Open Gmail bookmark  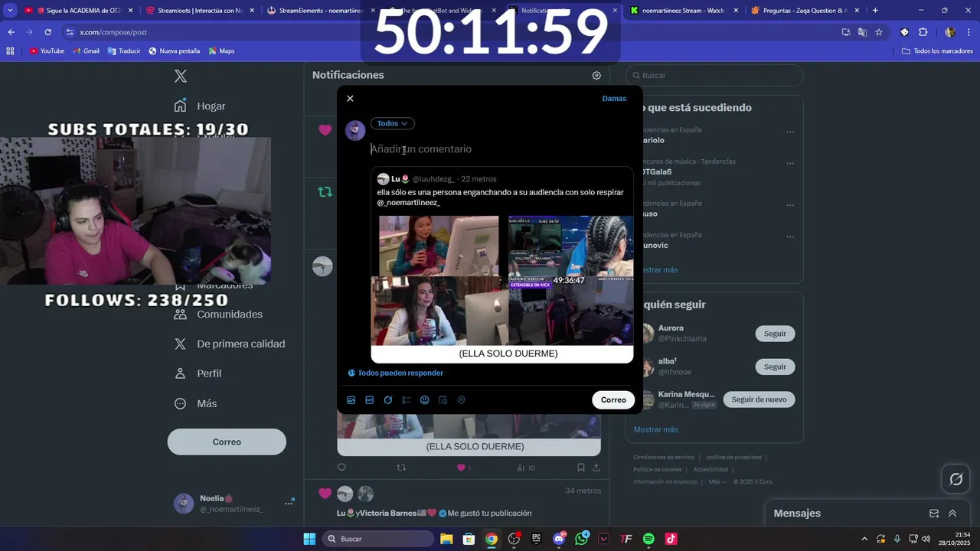(x=86, y=51)
